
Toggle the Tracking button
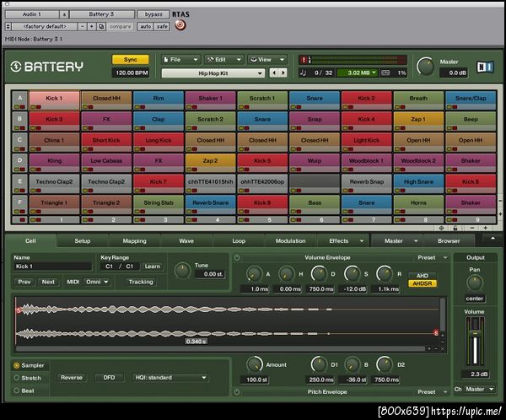point(141,282)
